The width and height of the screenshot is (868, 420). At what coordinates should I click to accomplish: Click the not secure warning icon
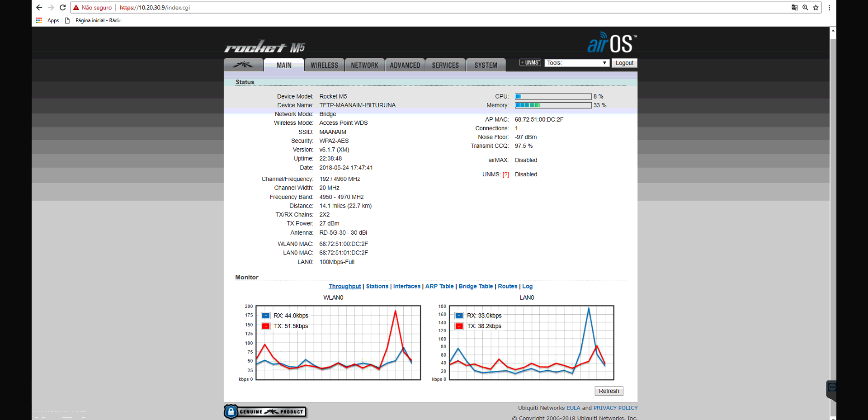click(x=76, y=8)
